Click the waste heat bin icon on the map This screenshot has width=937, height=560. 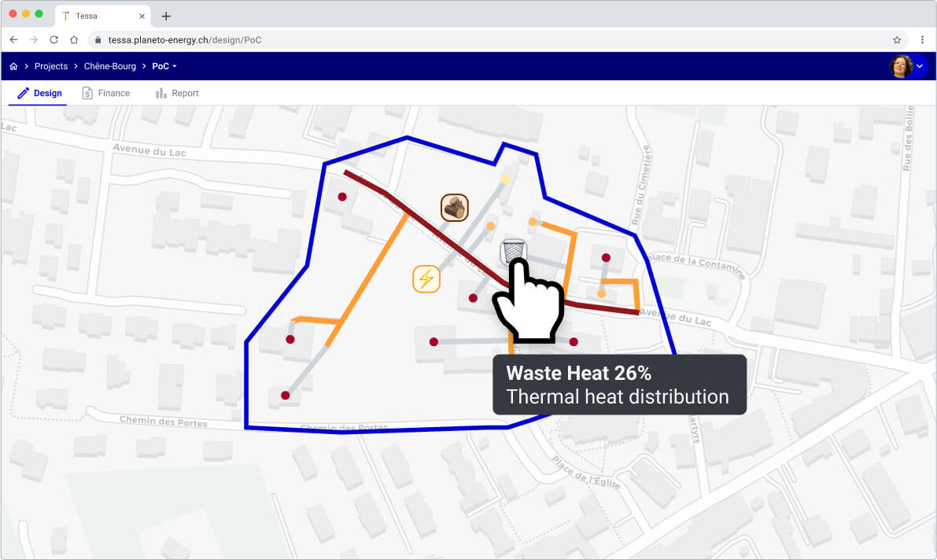pyautogui.click(x=513, y=252)
